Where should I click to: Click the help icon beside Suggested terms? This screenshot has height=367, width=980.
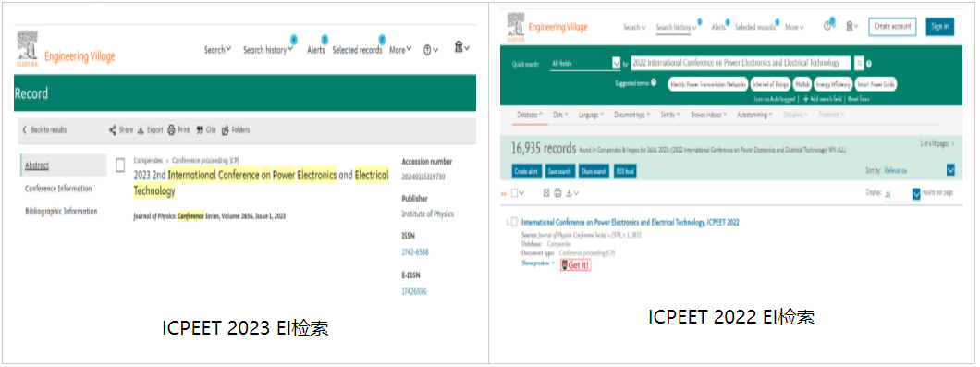[654, 82]
